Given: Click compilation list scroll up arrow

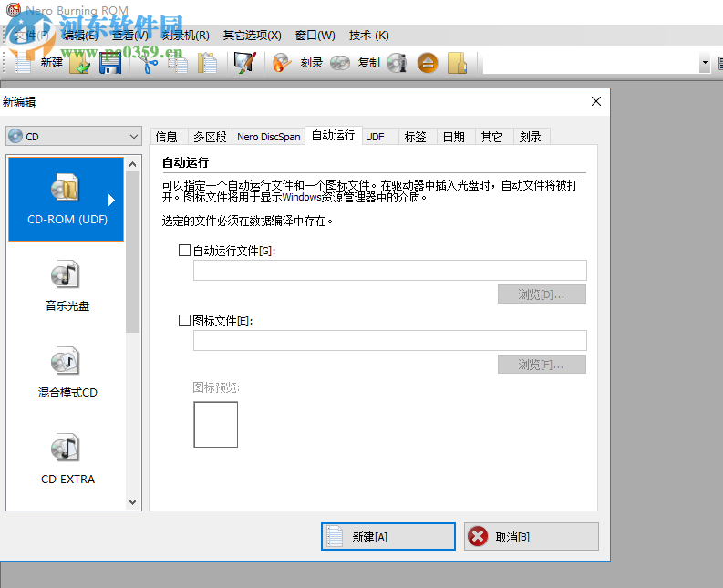Looking at the screenshot, I should [x=133, y=164].
